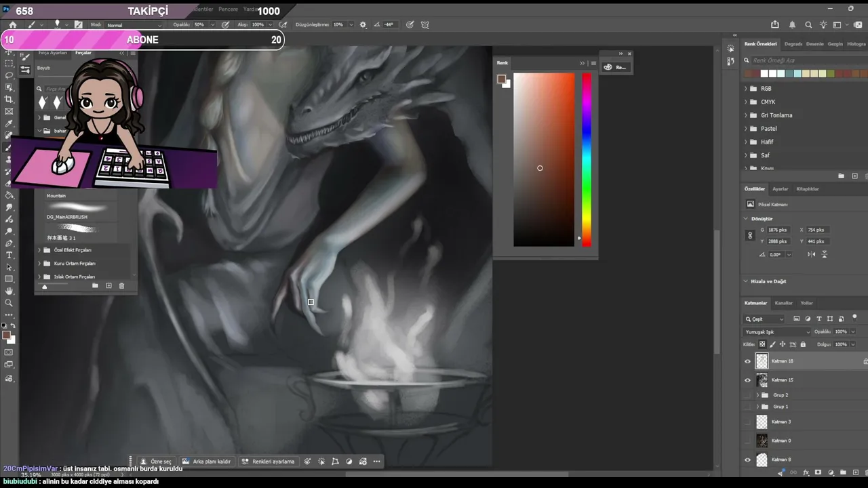The height and width of the screenshot is (488, 868).
Task: Select the Brush tool in left toolbar
Action: [9, 148]
